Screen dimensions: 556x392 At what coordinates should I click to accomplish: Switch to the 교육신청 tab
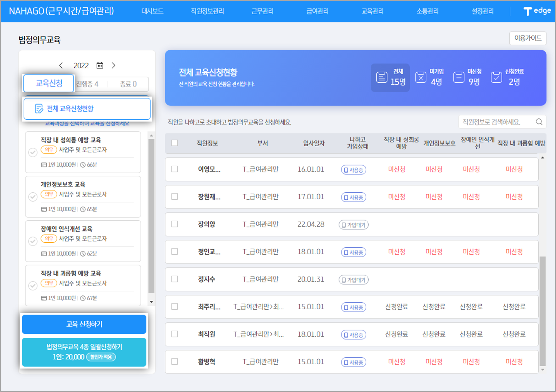[x=49, y=83]
